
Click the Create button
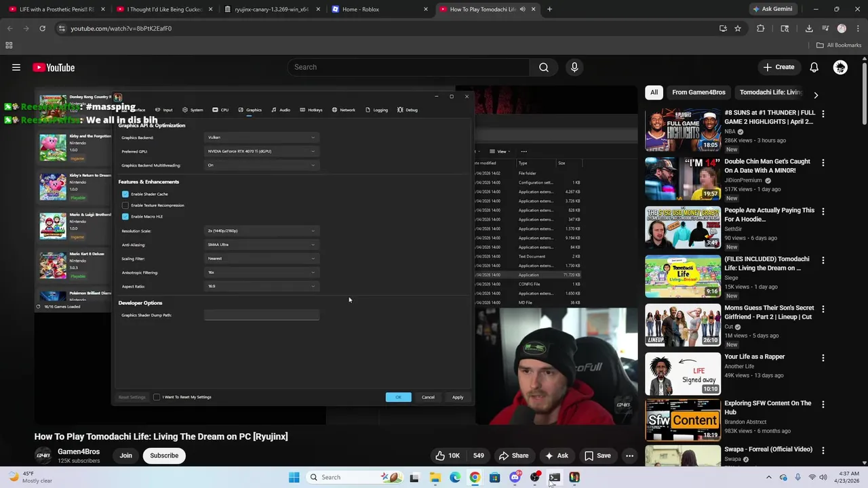pyautogui.click(x=778, y=67)
